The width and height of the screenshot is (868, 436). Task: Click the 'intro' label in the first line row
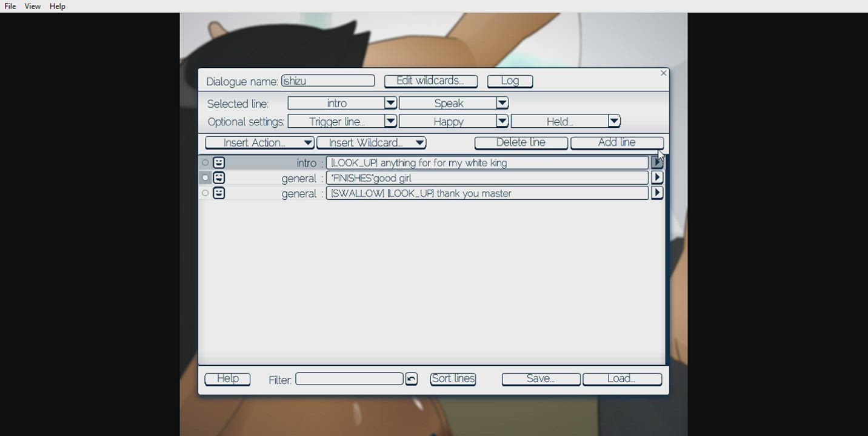click(306, 163)
